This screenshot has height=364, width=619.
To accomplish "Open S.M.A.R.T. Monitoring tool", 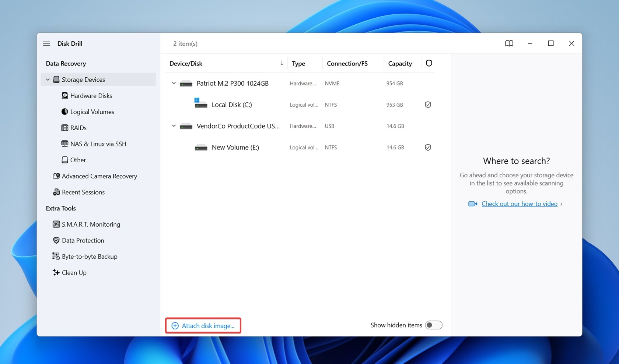I will click(x=91, y=224).
